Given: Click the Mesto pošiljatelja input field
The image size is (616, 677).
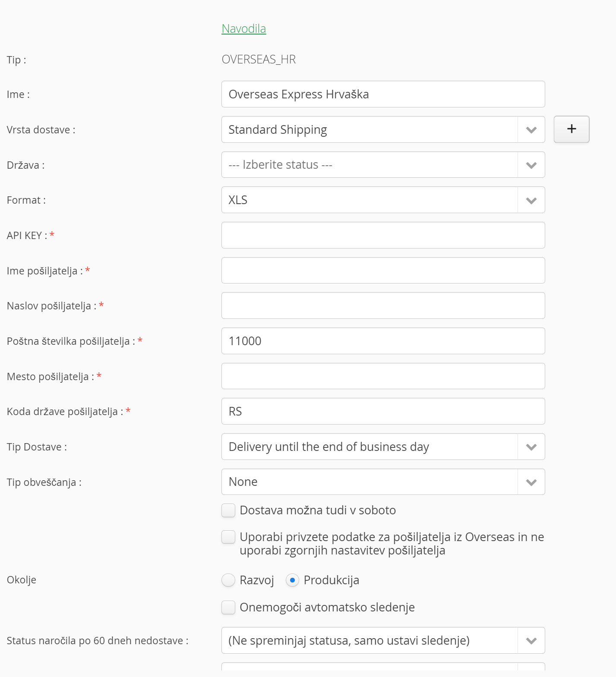Looking at the screenshot, I should [x=383, y=376].
